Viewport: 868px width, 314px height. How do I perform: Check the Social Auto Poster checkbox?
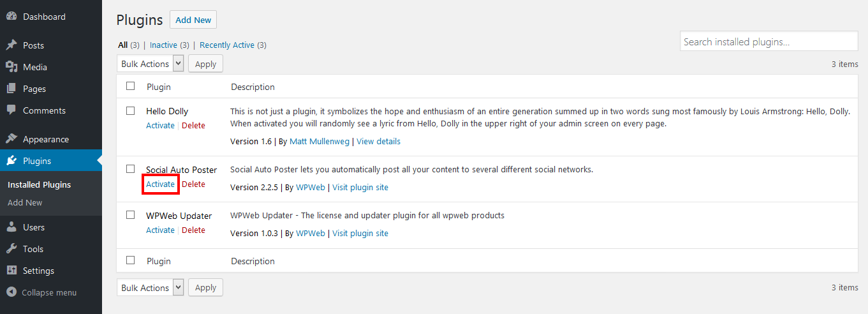click(x=131, y=169)
